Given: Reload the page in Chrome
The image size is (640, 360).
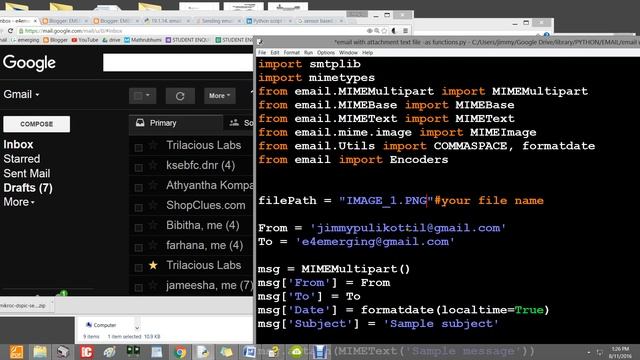Looking at the screenshot, I should (x=10, y=31).
